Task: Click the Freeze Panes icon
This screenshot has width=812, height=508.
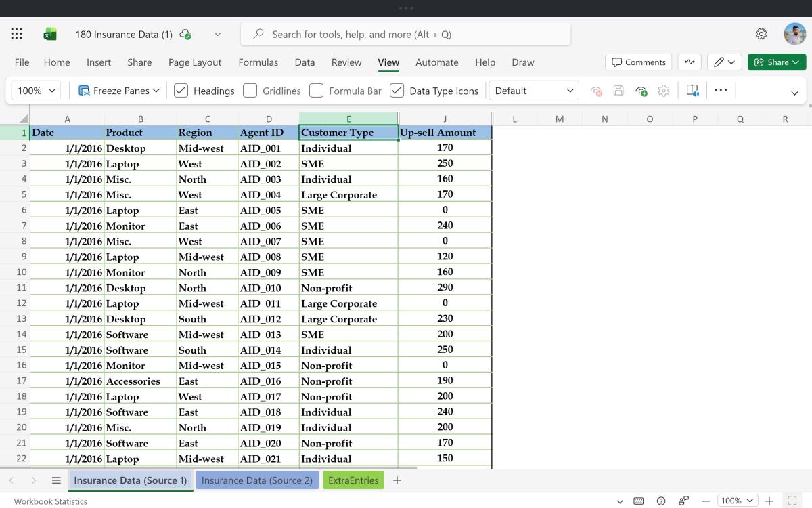Action: [x=85, y=91]
